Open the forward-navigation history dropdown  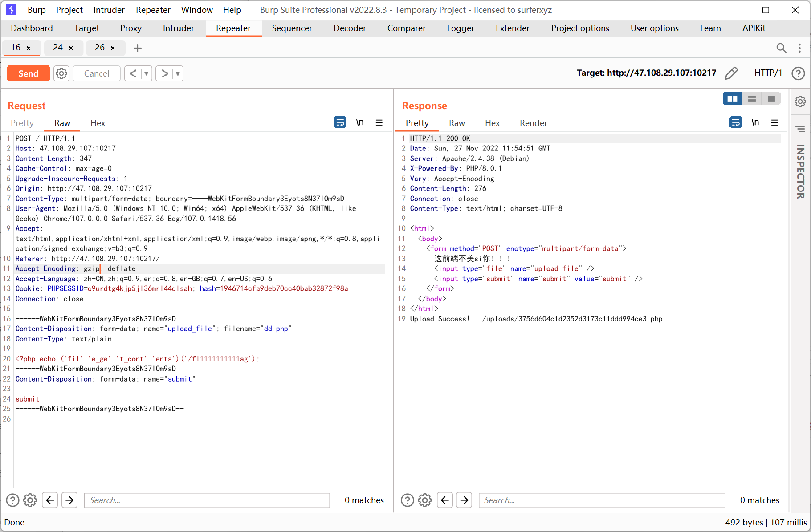click(177, 73)
